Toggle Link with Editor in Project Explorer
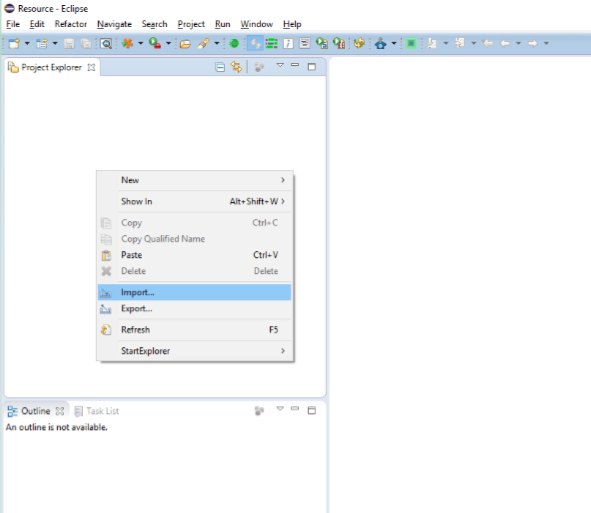 coord(236,67)
